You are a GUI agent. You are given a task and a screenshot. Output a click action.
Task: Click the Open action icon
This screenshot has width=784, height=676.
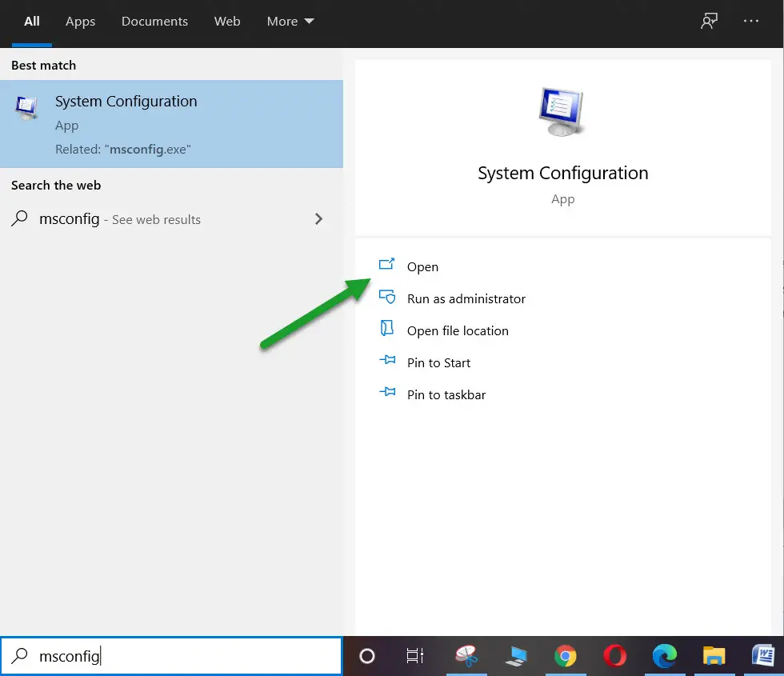click(x=386, y=264)
